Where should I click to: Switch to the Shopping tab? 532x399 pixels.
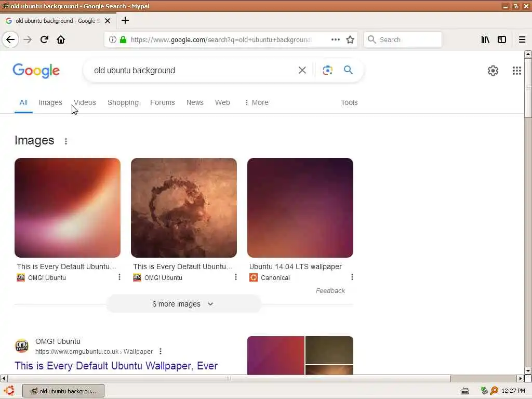(x=123, y=102)
